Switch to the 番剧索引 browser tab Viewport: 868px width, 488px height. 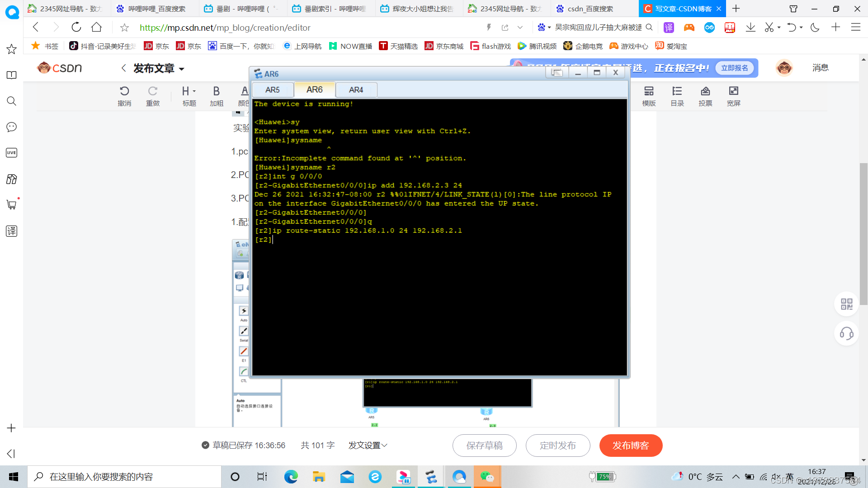tap(330, 9)
